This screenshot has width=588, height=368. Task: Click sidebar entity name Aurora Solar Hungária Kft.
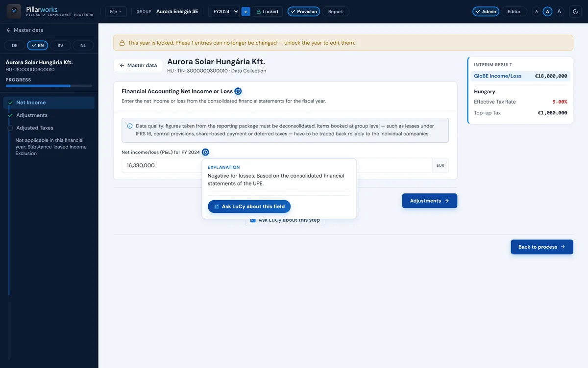tap(39, 62)
